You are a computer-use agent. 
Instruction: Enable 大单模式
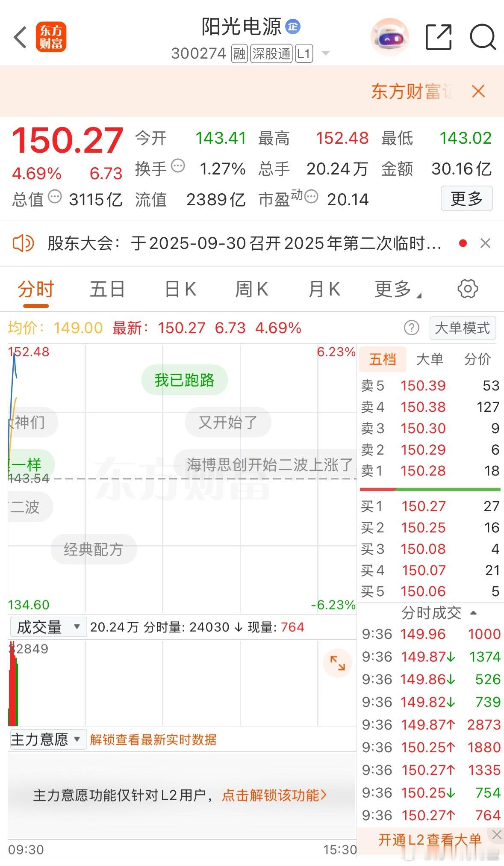(463, 328)
